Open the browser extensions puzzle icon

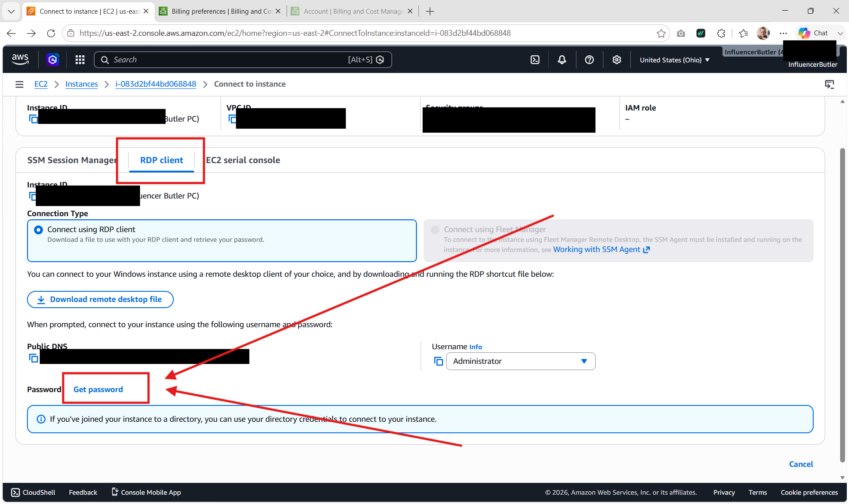pyautogui.click(x=721, y=33)
